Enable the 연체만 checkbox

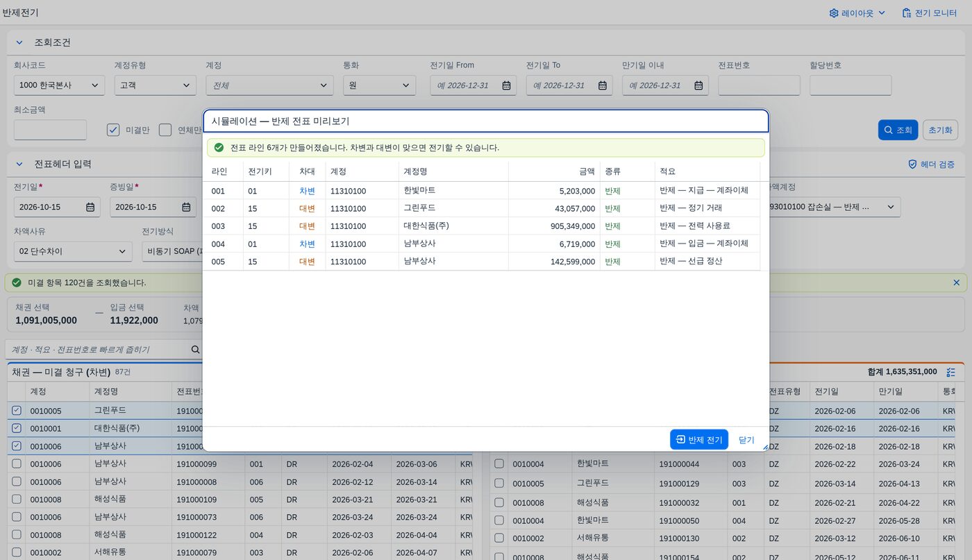point(165,130)
